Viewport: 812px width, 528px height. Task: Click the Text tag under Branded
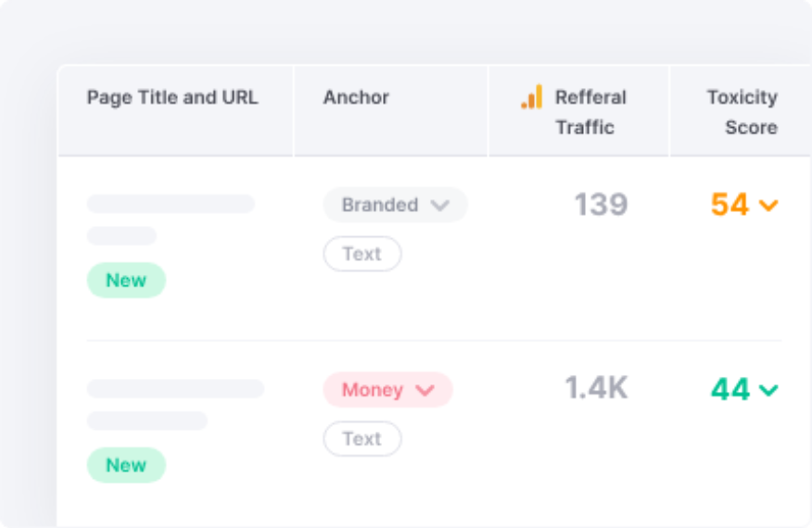tap(362, 254)
